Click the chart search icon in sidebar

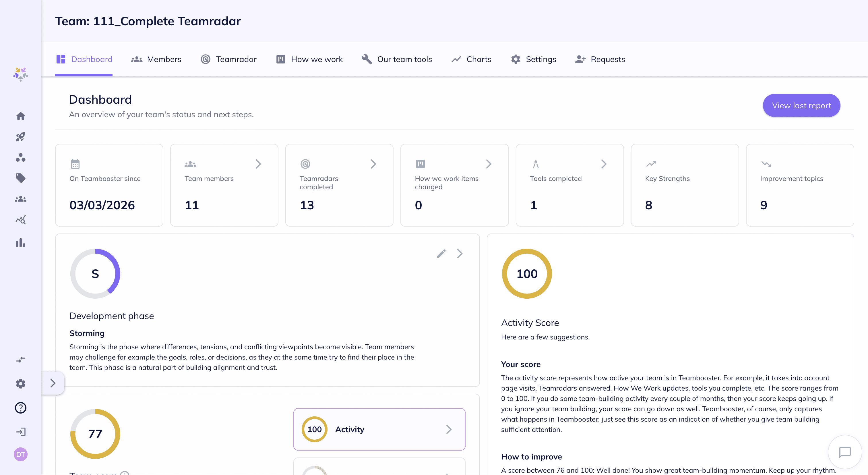21,220
